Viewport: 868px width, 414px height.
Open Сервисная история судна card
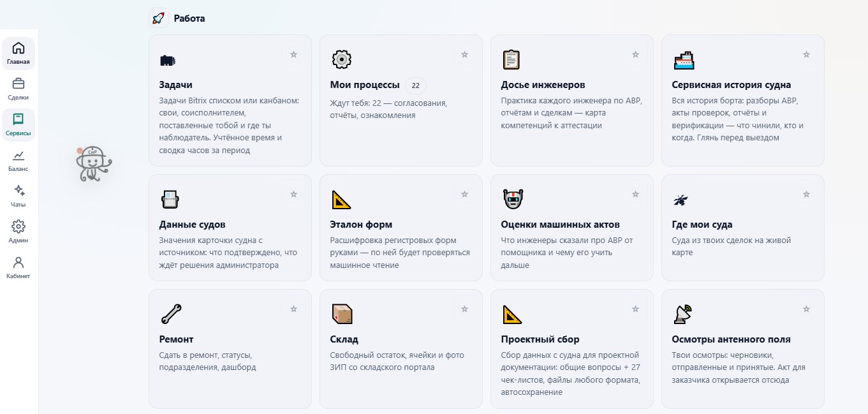pos(743,100)
